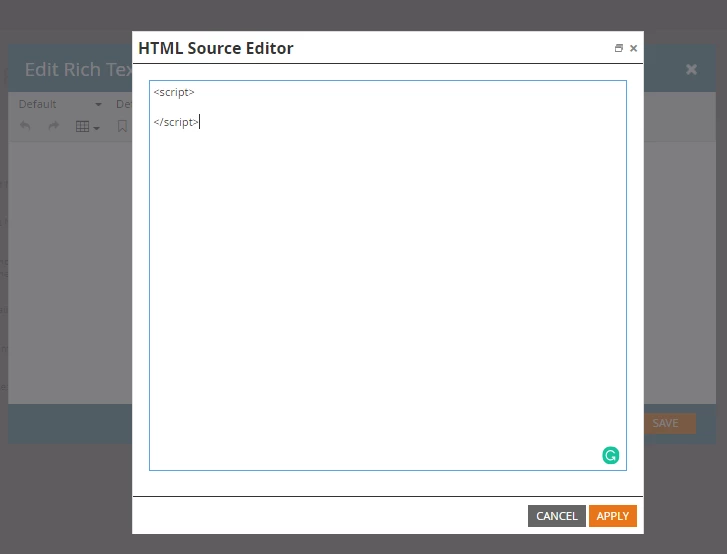Screen dimensions: 727x554
Task: Open the insert table dropdown in Rich Text toolbar
Action: tap(88, 127)
